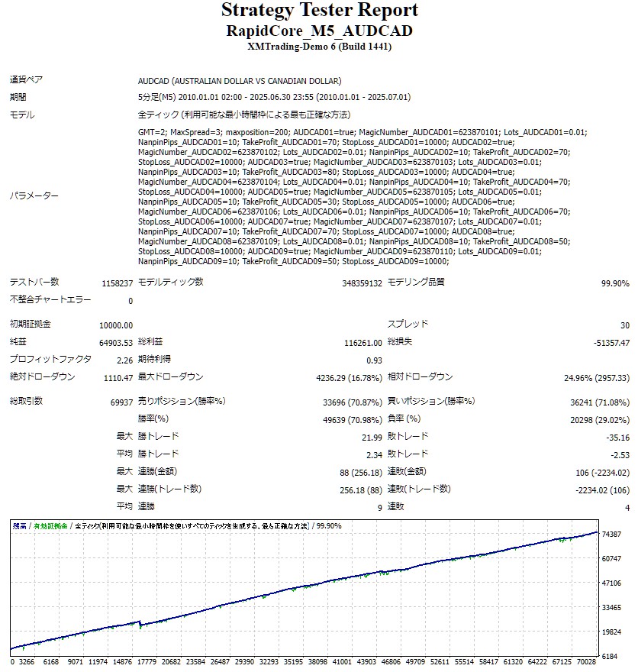Image resolution: width=638 pixels, height=672 pixels.
Task: Click the XMTrading-Demo 6 (Build 1441) line
Action: click(x=320, y=47)
